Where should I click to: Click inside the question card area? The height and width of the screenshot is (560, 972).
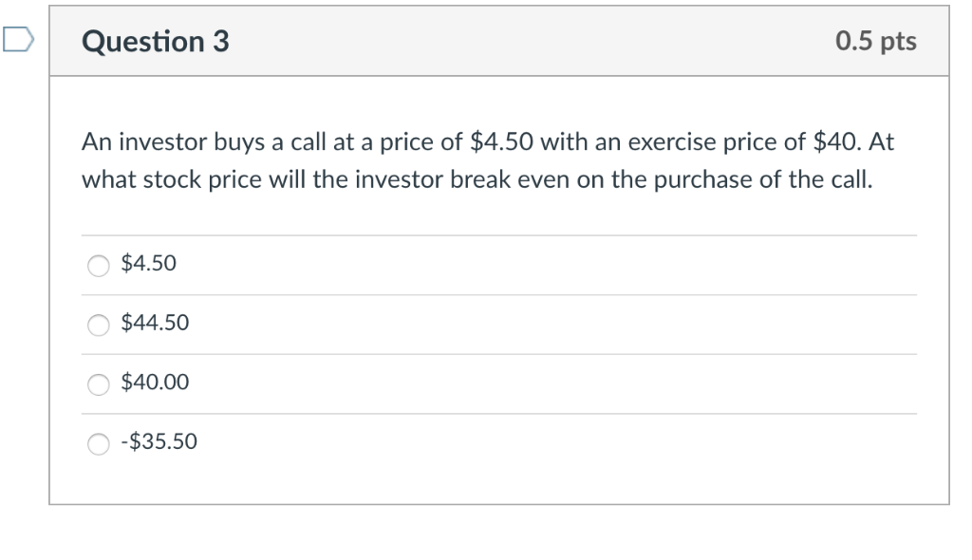(497, 285)
